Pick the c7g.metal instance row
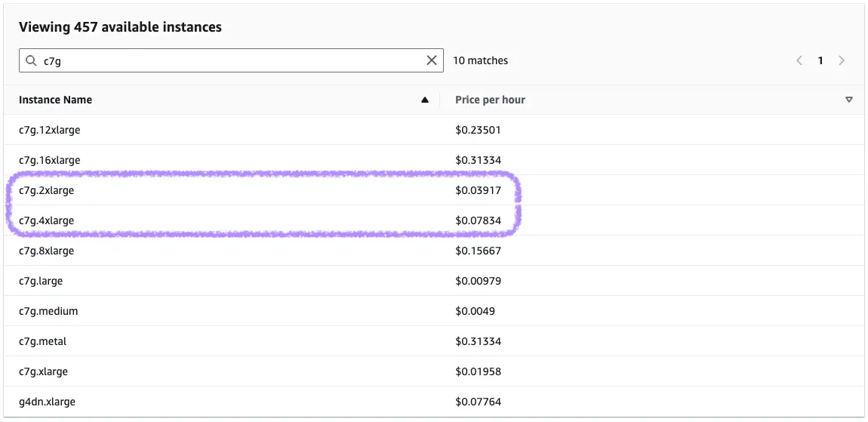The height and width of the screenshot is (422, 868). point(43,341)
